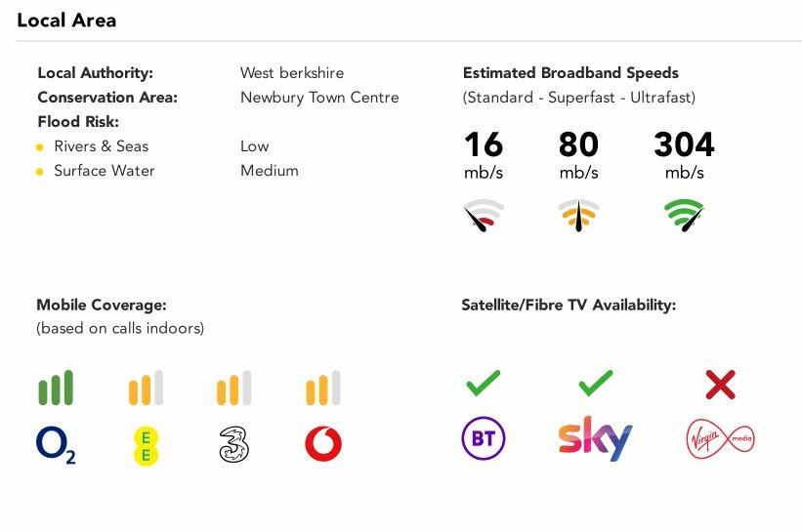802x532 pixels.
Task: Click the Three network logo
Action: [234, 444]
